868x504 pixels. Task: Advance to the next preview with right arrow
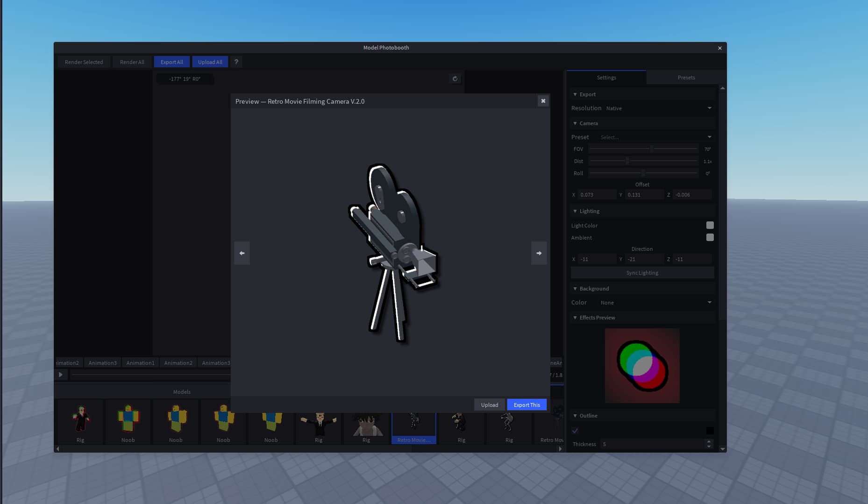[539, 253]
